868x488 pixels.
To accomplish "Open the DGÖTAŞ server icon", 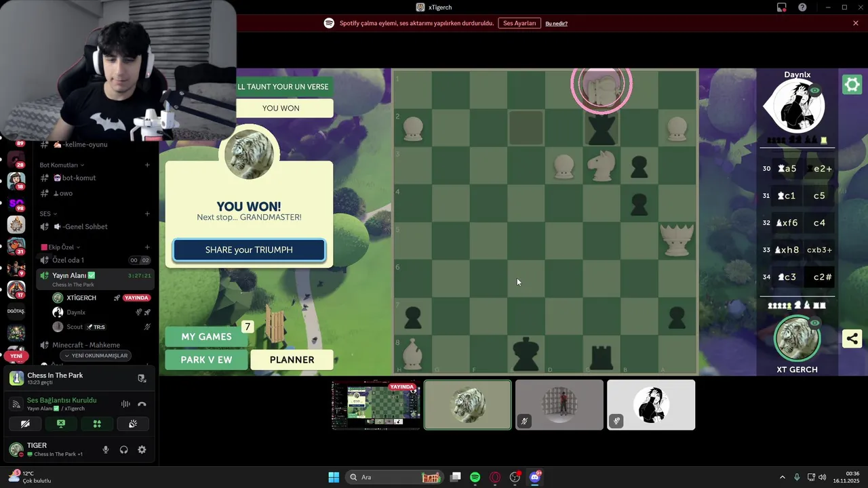I will 16,311.
